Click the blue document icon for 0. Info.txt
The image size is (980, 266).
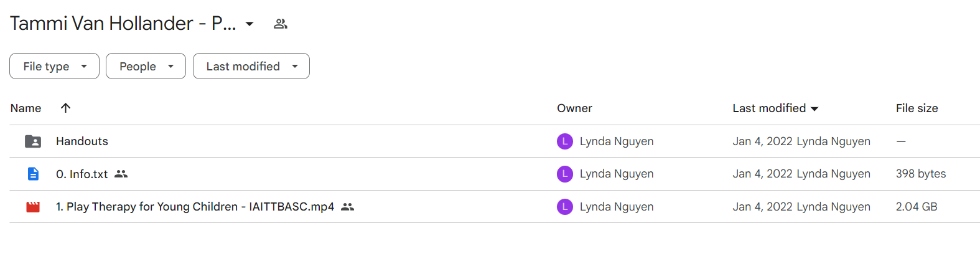33,174
